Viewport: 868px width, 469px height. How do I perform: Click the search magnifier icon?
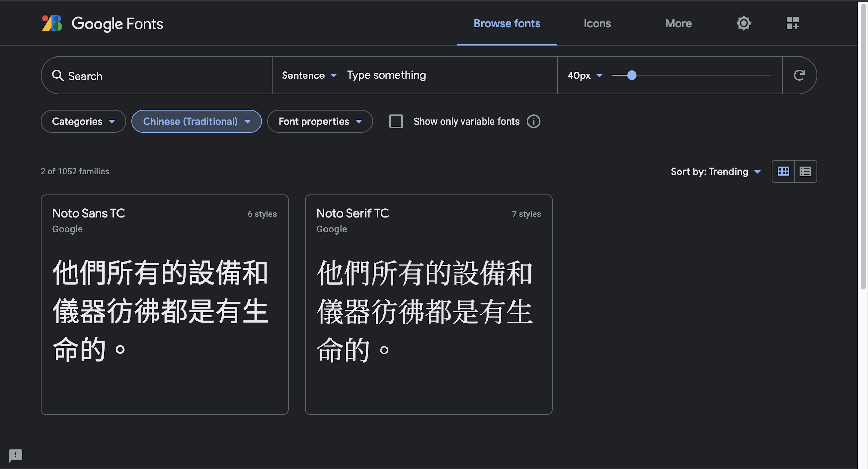pyautogui.click(x=58, y=76)
